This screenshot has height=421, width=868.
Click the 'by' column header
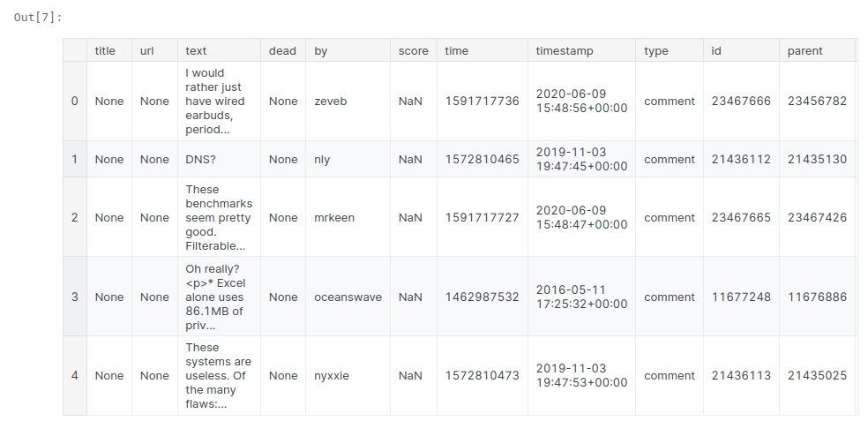pos(321,51)
